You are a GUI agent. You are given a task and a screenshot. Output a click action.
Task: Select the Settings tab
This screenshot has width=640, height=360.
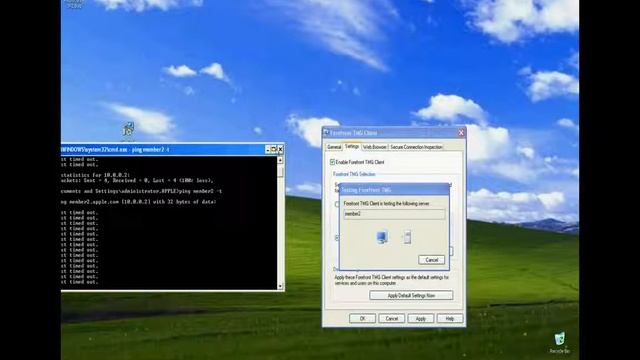[352, 146]
